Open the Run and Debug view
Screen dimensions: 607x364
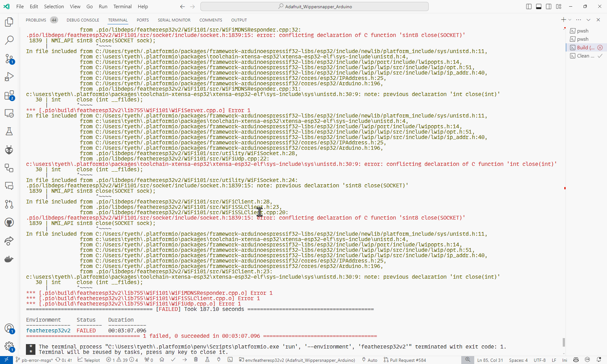point(9,77)
